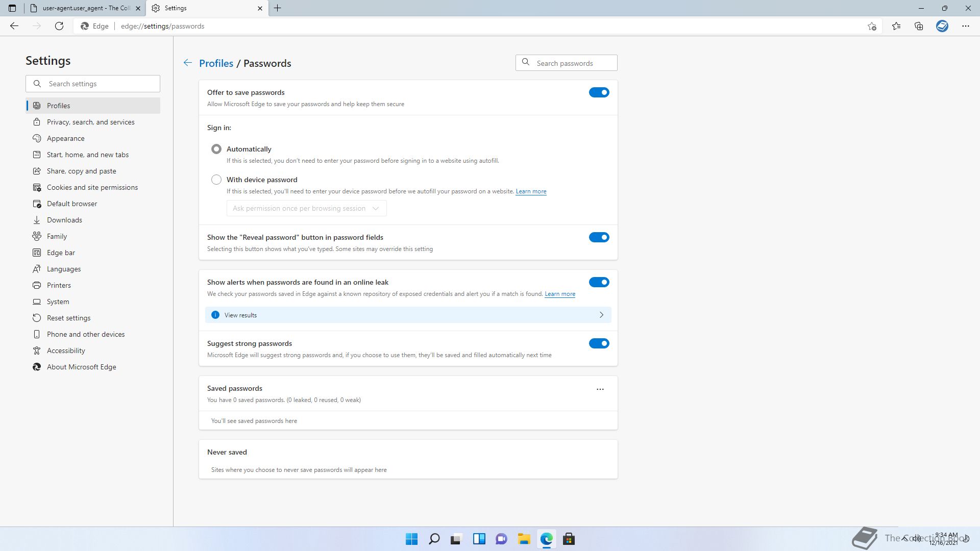Open System settings section
Image resolution: width=980 pixels, height=551 pixels.
(93, 302)
